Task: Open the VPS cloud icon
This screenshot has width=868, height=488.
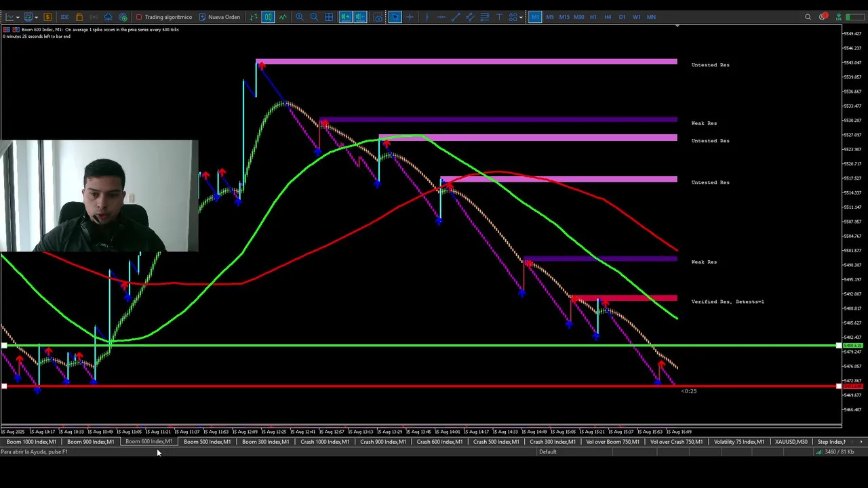Action: coord(108,17)
